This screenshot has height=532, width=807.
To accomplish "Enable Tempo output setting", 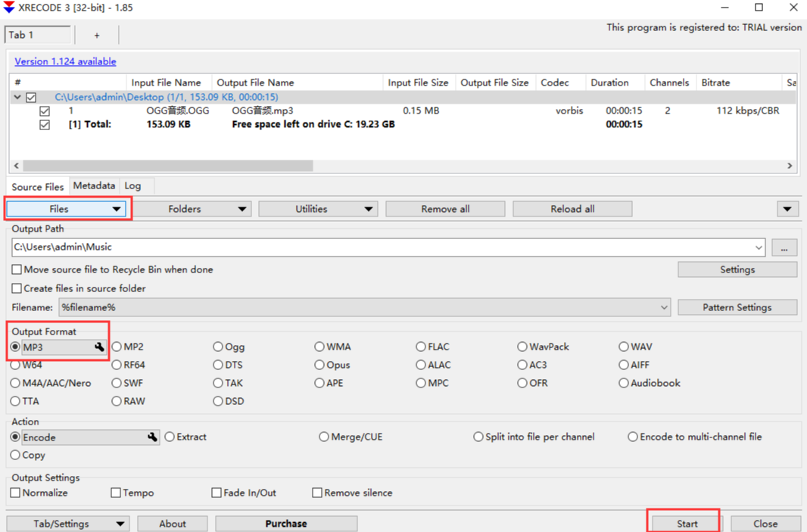I will click(116, 493).
